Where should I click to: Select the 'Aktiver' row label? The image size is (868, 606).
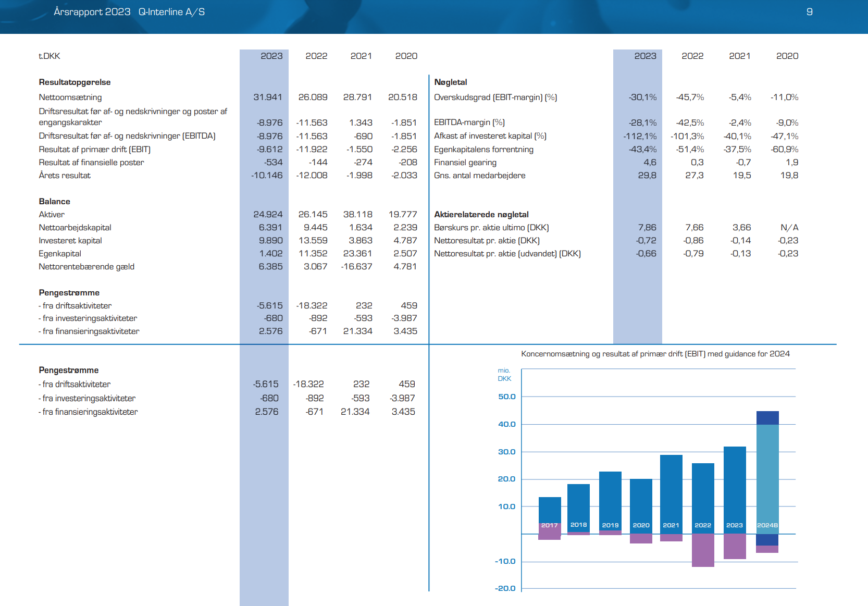(52, 214)
